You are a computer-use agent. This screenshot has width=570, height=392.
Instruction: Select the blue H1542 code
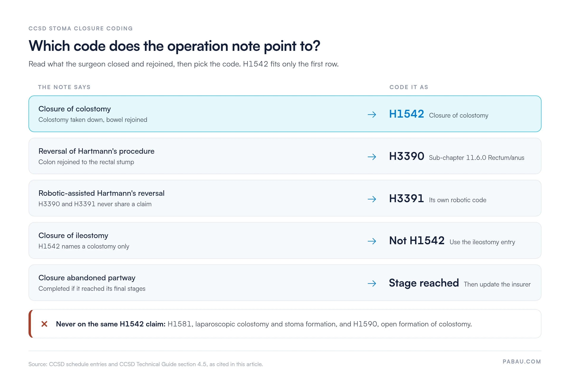406,114
